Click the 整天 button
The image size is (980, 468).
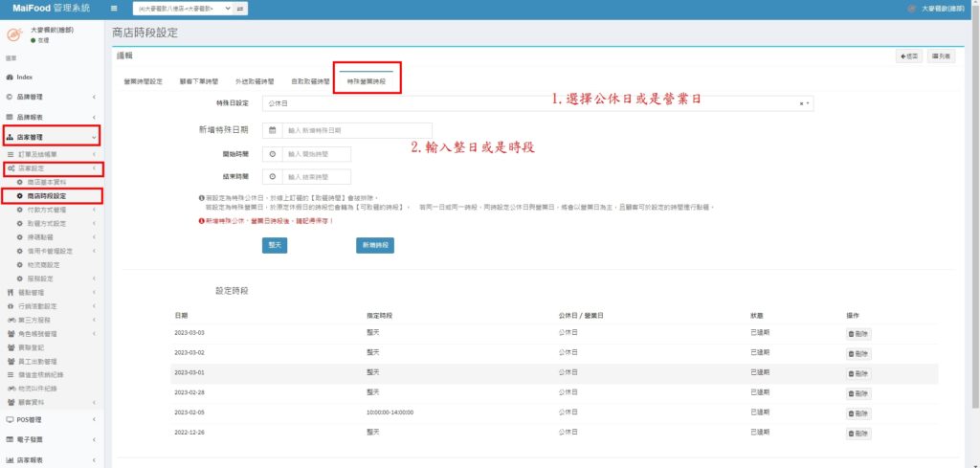275,245
